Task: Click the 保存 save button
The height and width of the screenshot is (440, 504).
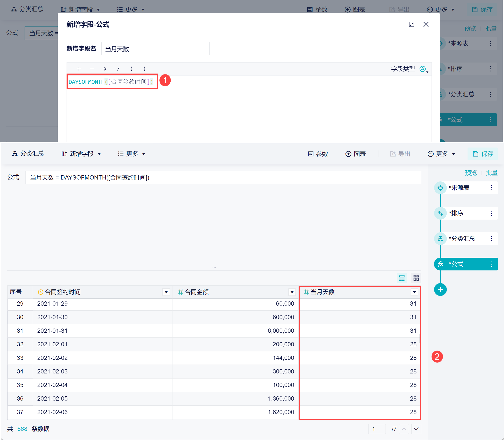Action: (x=483, y=154)
